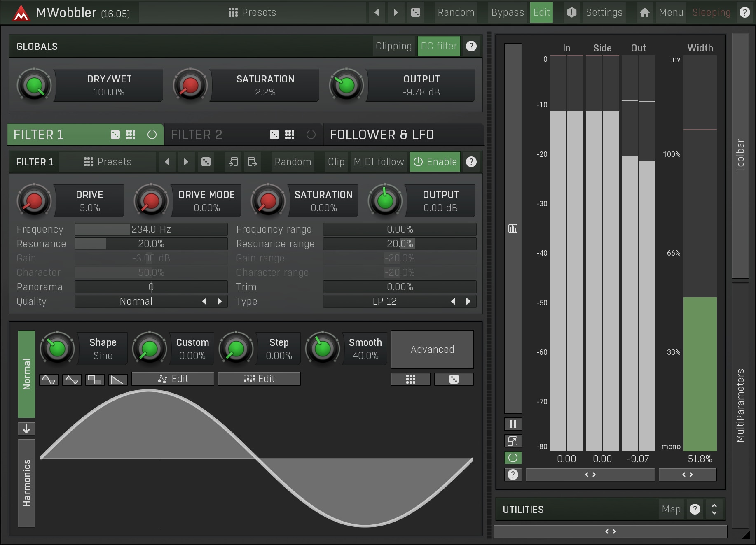
Task: Click the meter settings icon on the vertical bar
Action: [513, 228]
